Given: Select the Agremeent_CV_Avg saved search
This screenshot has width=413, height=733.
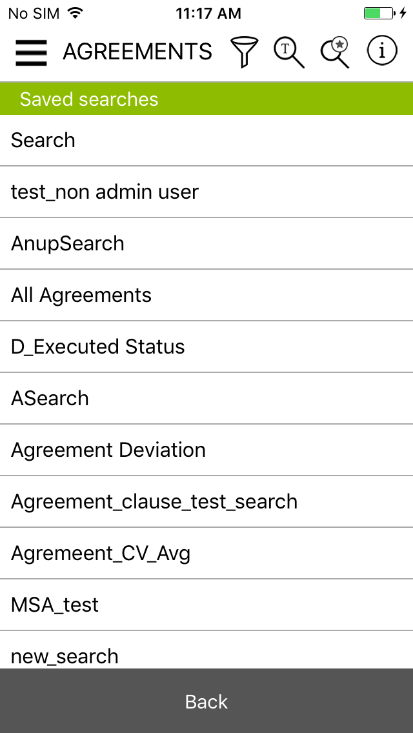Looking at the screenshot, I should click(206, 553).
